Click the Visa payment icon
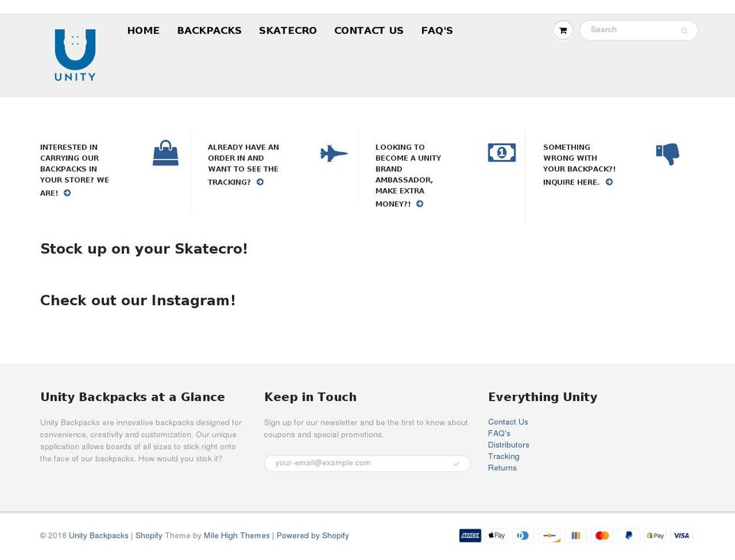Screen dimensions: 735x560 (681, 536)
